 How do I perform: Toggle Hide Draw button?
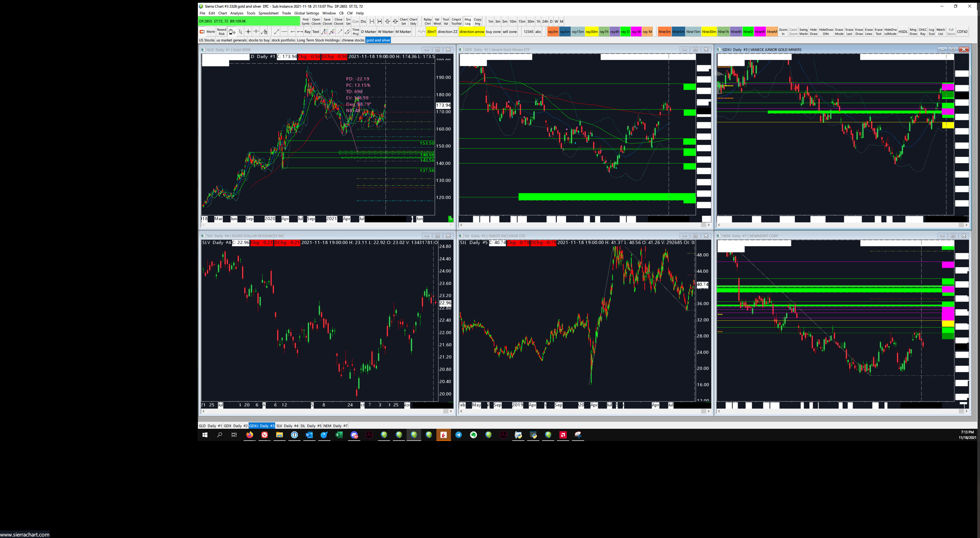[813, 32]
